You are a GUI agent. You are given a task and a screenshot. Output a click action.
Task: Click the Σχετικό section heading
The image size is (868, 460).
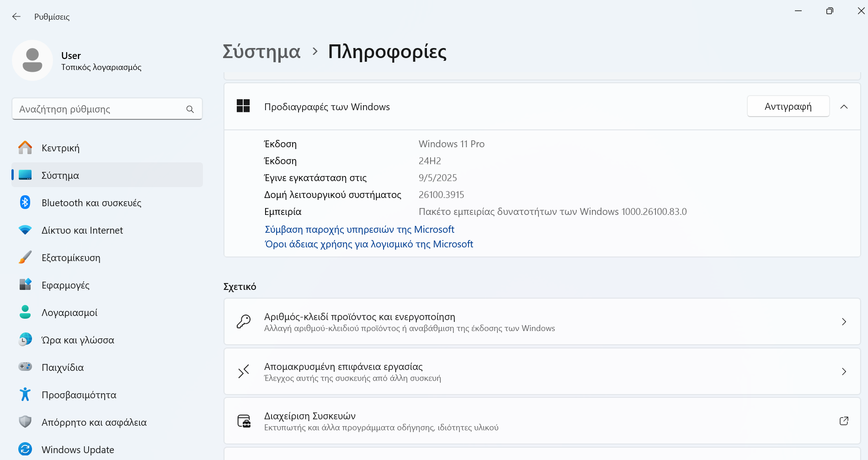240,287
